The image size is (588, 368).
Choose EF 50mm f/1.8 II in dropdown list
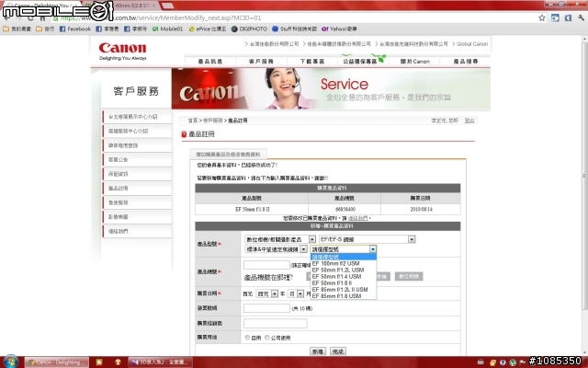coord(343,282)
